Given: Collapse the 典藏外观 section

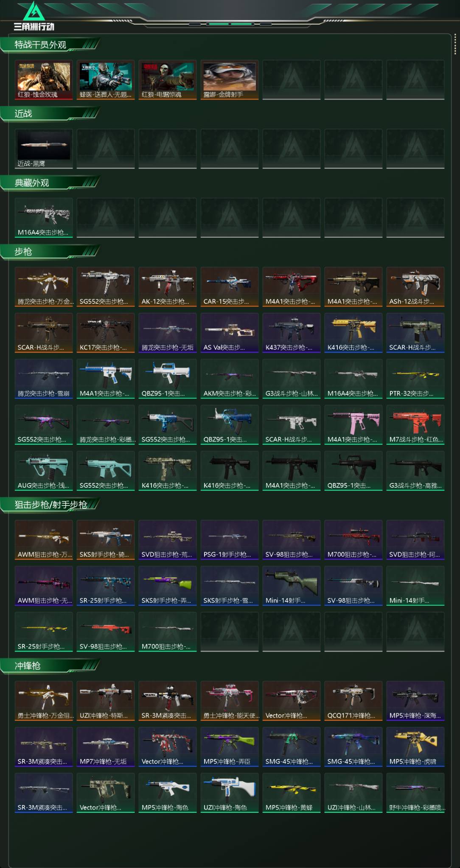Looking at the screenshot, I should coord(32,183).
